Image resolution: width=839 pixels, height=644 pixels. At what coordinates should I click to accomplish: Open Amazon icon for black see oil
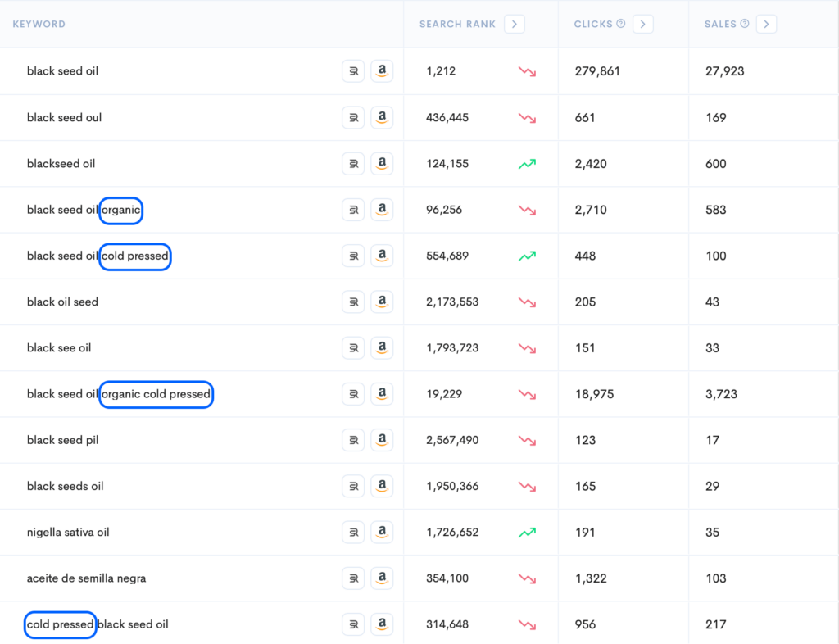[x=382, y=348]
